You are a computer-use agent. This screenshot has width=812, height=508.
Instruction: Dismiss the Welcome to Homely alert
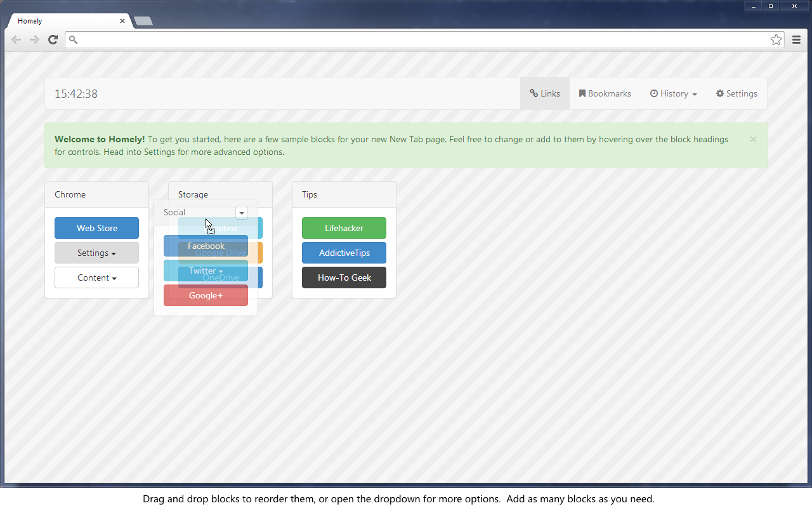pos(753,139)
